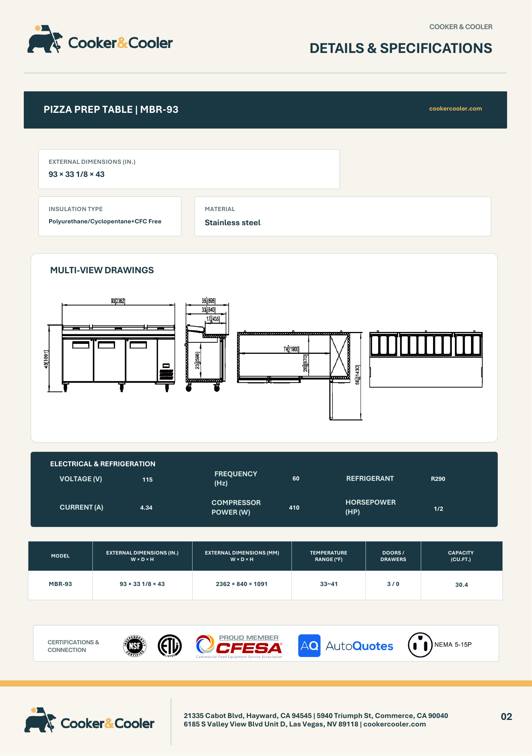Click the Cooker&Cooler logo in the footer

click(x=89, y=720)
